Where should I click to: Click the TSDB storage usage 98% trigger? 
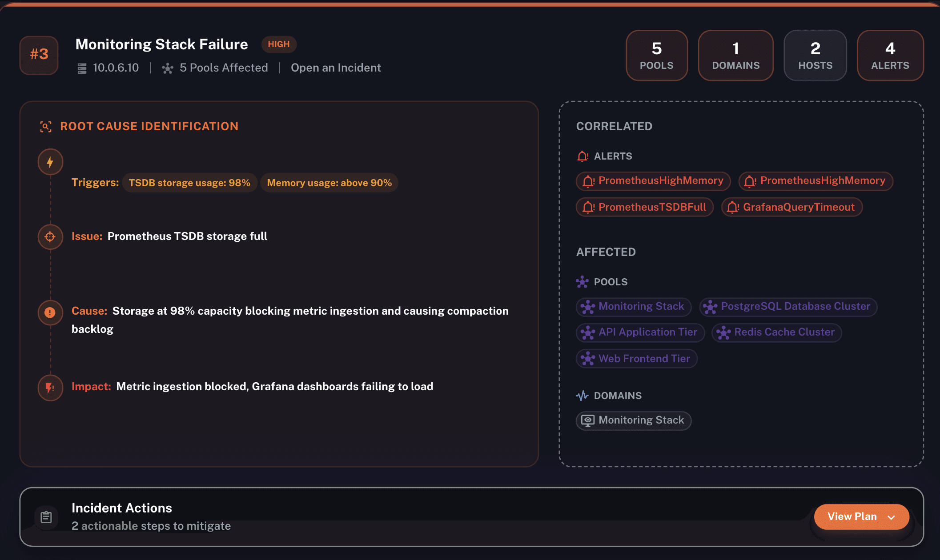pyautogui.click(x=189, y=183)
